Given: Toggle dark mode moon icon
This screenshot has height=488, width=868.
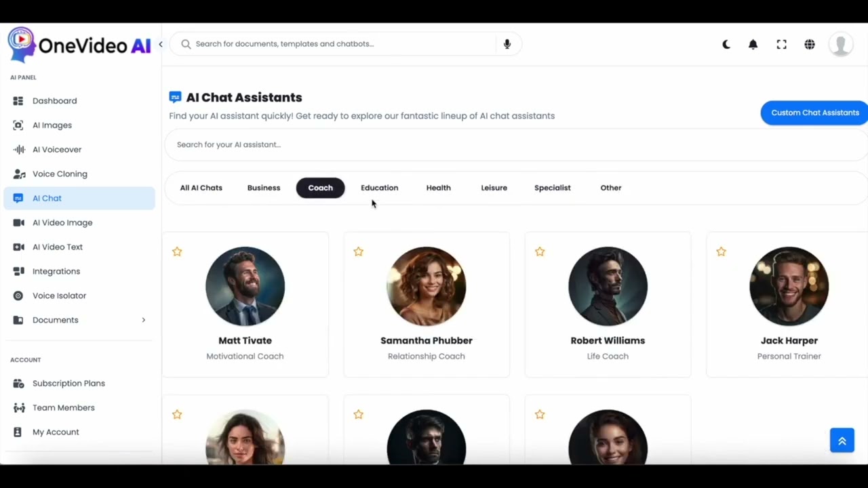Looking at the screenshot, I should [726, 44].
